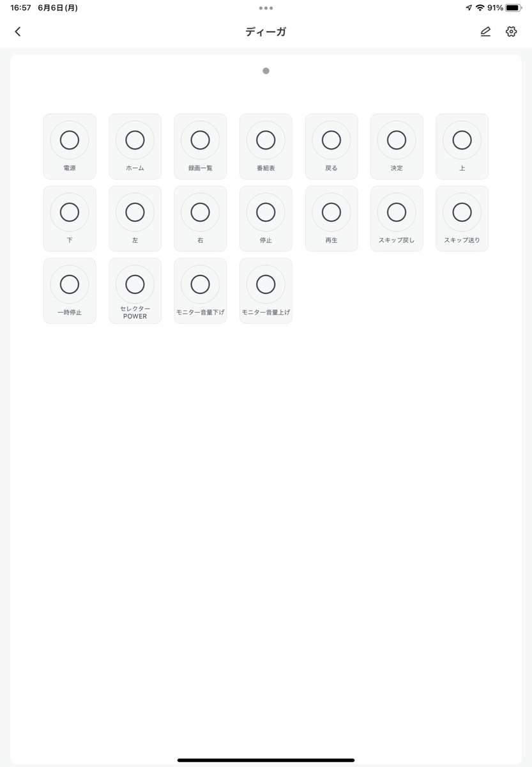
Task: Tap the 電源 power button
Action: 70,146
